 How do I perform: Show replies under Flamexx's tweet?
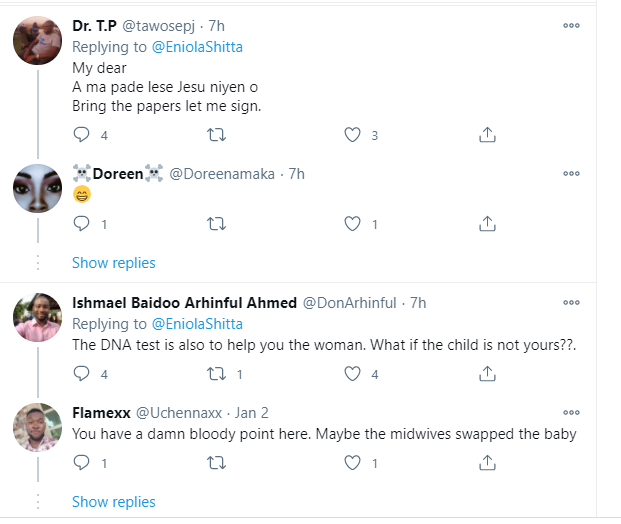(x=114, y=501)
